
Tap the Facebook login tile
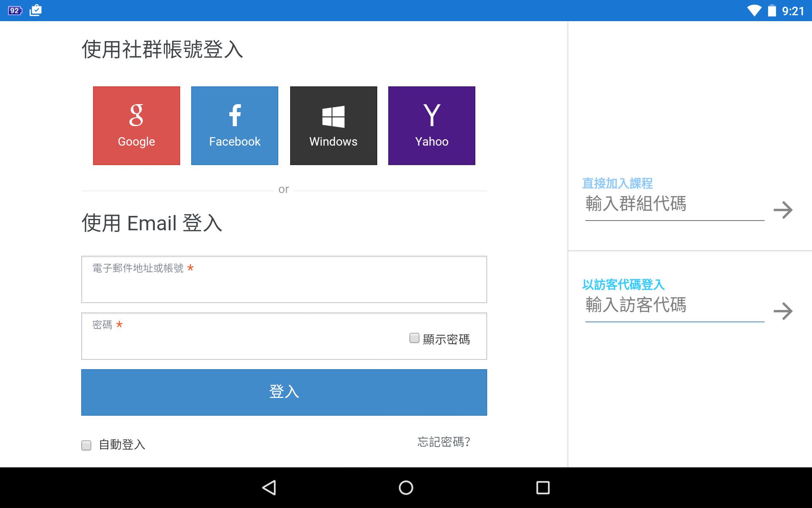(x=234, y=126)
